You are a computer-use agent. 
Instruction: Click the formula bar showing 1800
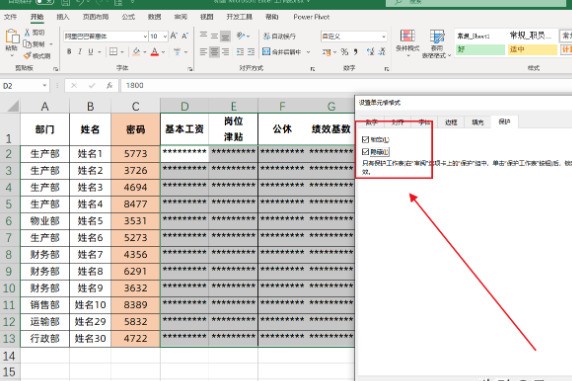point(347,86)
